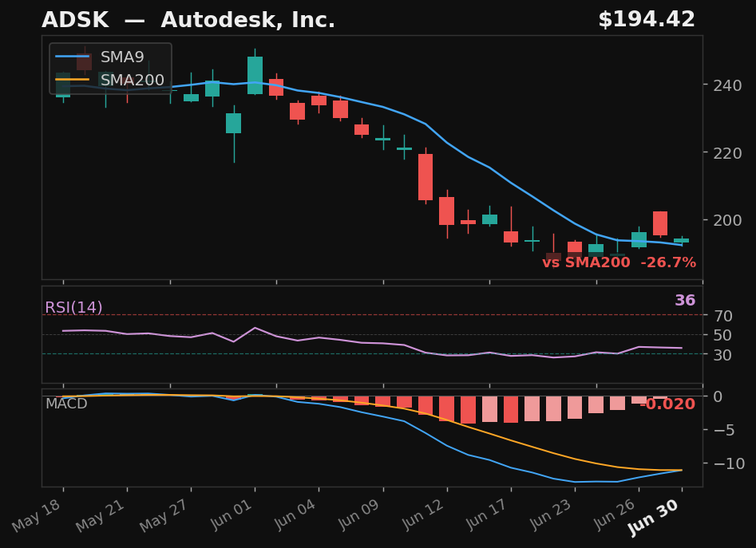
Task: Click the red candlestick just before Jun 30
Action: [x=660, y=223]
